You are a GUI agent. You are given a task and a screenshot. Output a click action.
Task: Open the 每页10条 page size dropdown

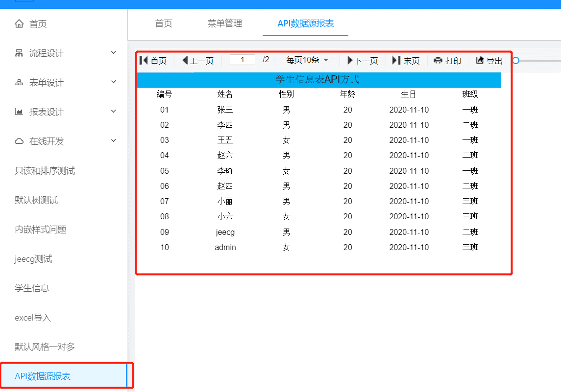click(x=307, y=60)
